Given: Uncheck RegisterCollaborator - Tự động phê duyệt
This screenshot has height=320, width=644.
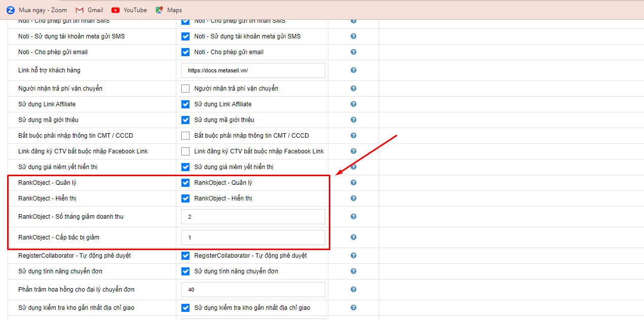Looking at the screenshot, I should pyautogui.click(x=185, y=256).
